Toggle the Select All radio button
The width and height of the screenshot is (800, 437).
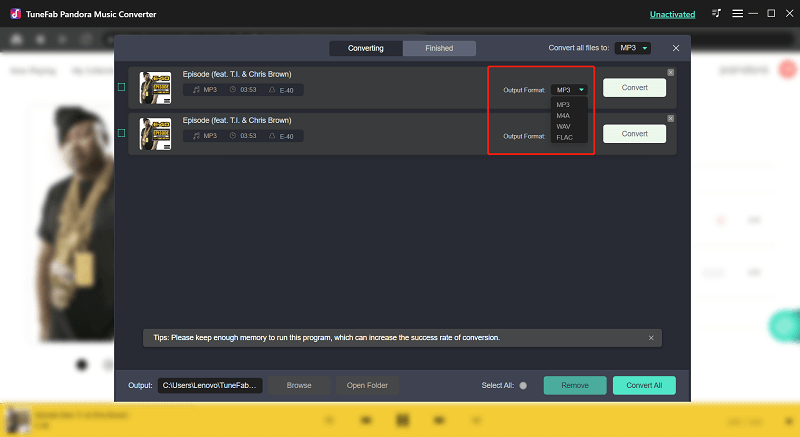522,385
